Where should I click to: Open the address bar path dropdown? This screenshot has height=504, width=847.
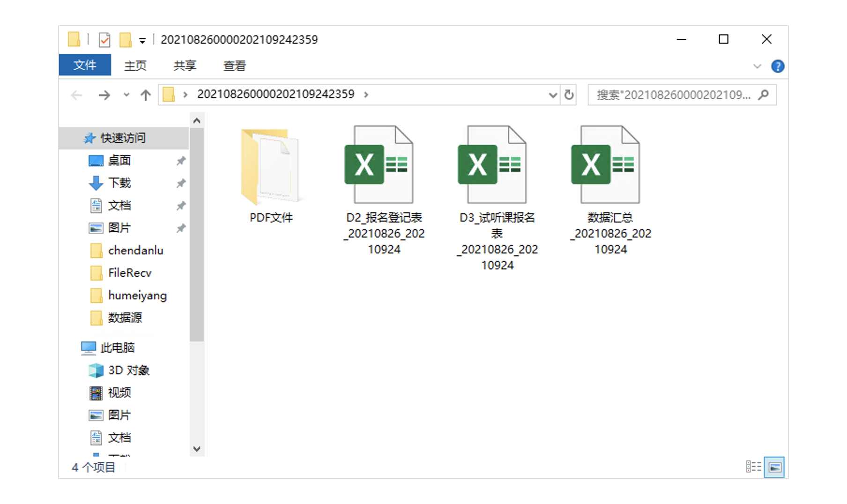click(553, 95)
